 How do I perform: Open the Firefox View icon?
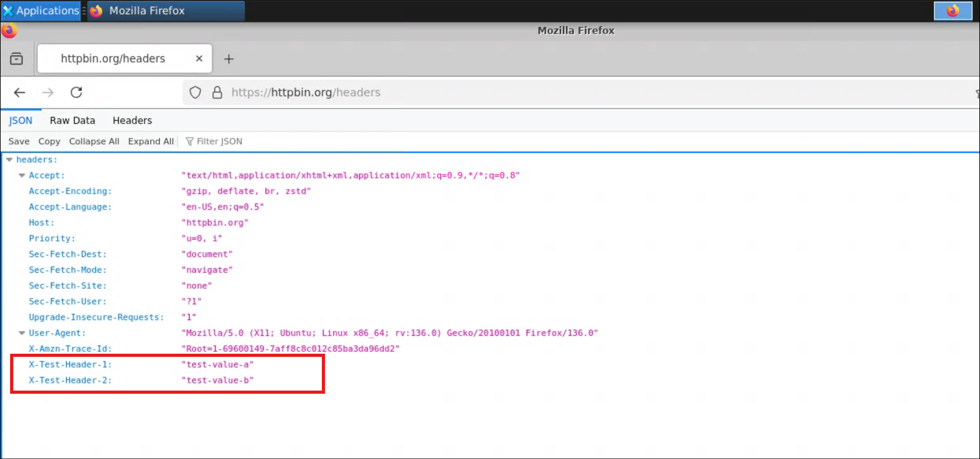point(16,59)
